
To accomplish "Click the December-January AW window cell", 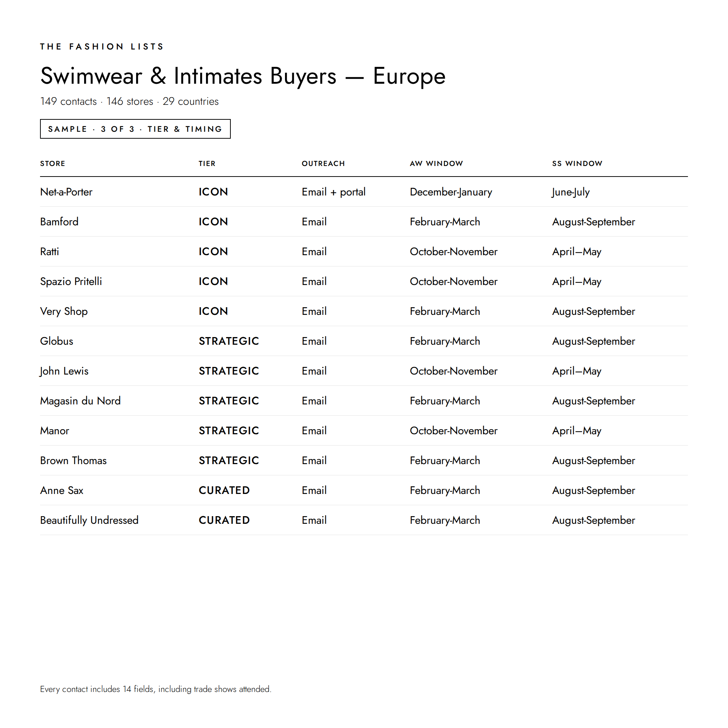I will (x=451, y=192).
